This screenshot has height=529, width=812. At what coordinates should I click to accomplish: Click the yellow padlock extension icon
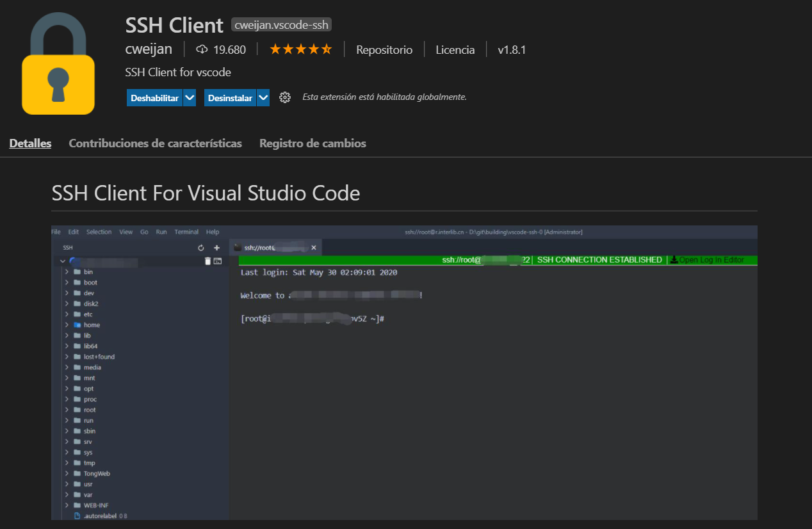click(58, 63)
